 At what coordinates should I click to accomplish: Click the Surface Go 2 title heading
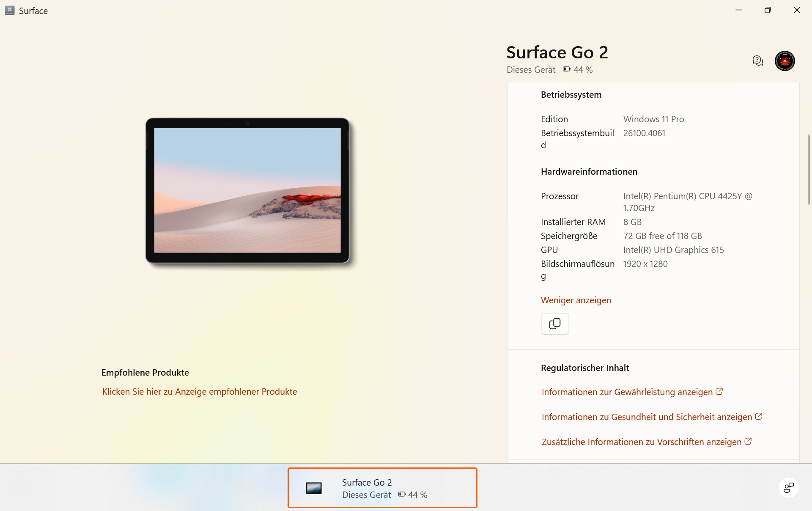point(557,52)
